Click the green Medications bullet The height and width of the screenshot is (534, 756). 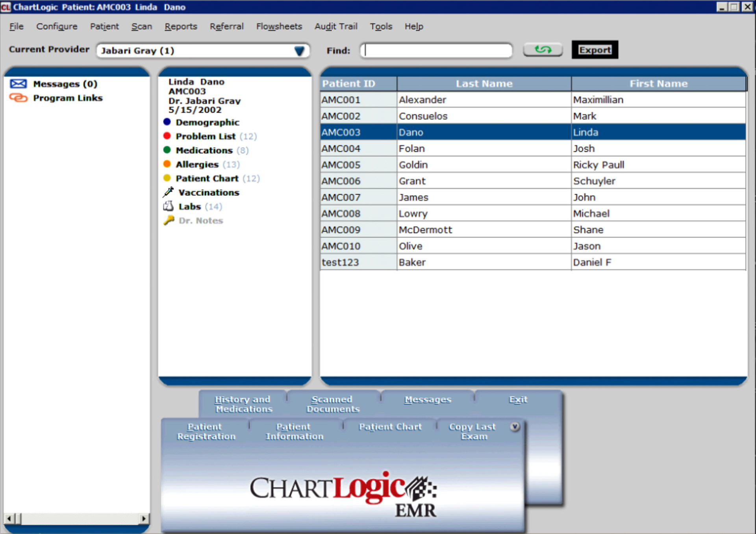coord(167,150)
